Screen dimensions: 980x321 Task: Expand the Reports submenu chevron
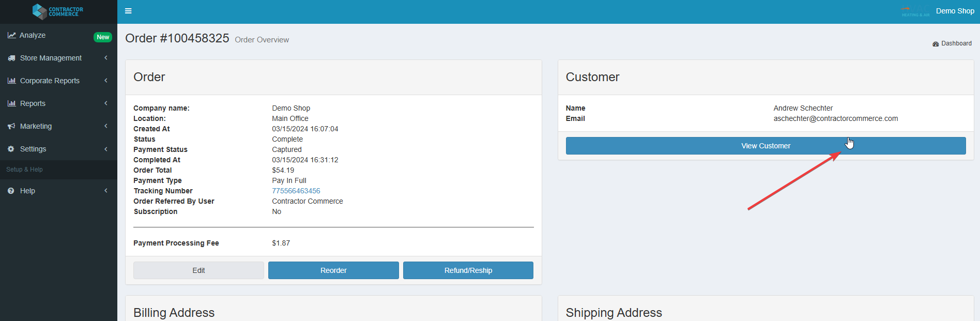106,103
